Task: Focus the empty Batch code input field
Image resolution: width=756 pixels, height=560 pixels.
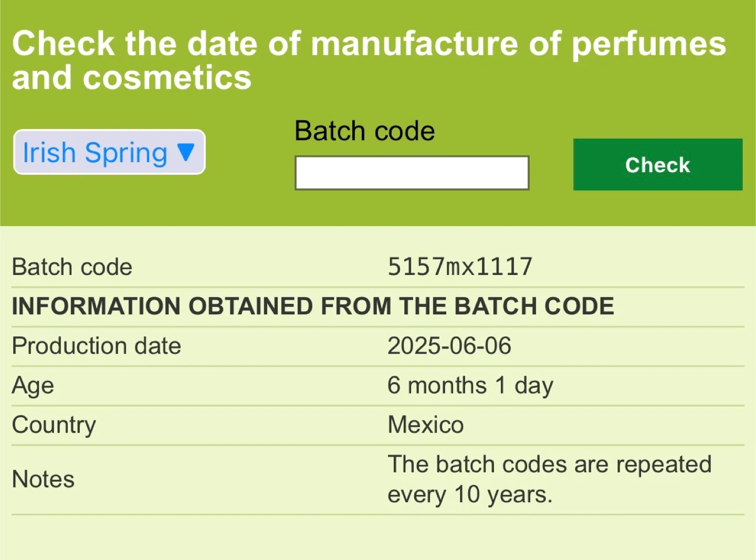Action: (412, 173)
